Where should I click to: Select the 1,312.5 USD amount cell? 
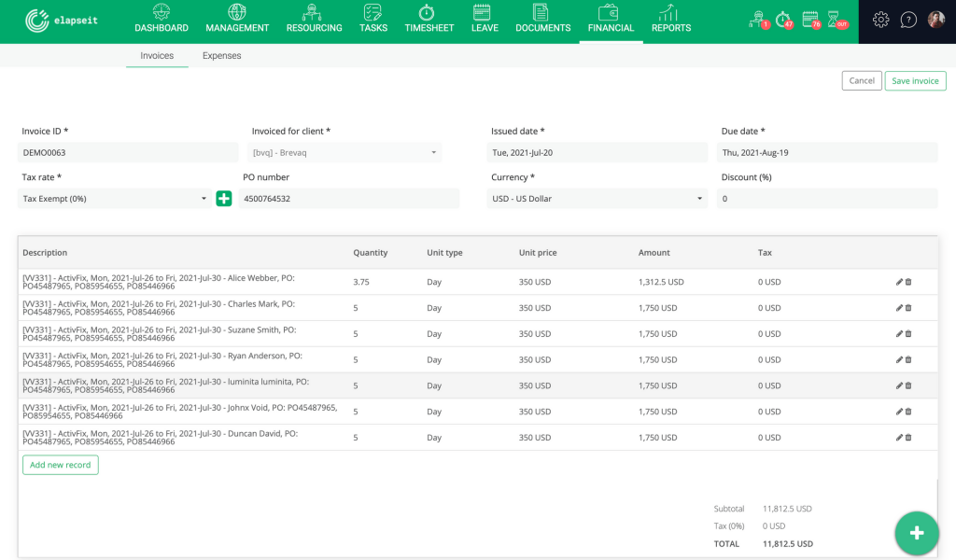click(661, 282)
